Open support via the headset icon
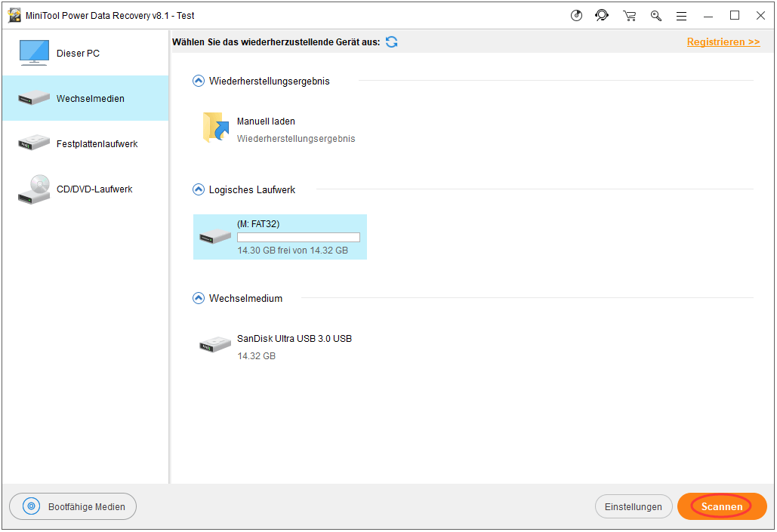This screenshot has width=777, height=532. 602,15
